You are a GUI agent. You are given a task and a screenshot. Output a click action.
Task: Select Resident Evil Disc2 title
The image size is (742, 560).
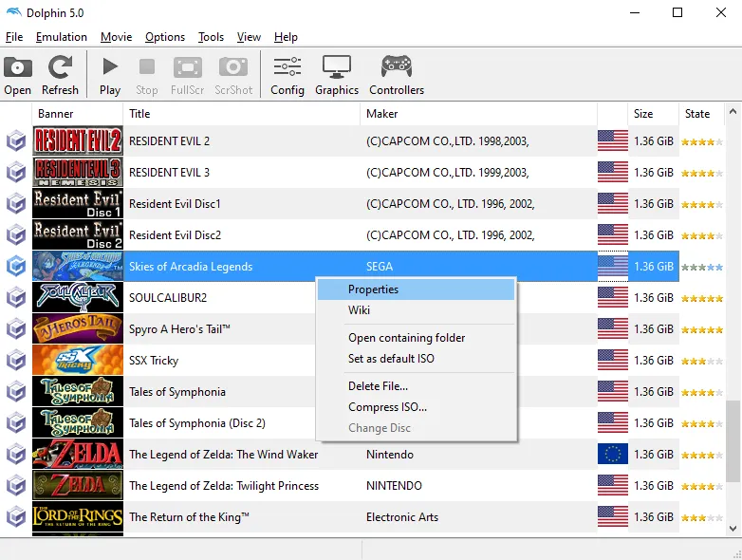click(176, 235)
